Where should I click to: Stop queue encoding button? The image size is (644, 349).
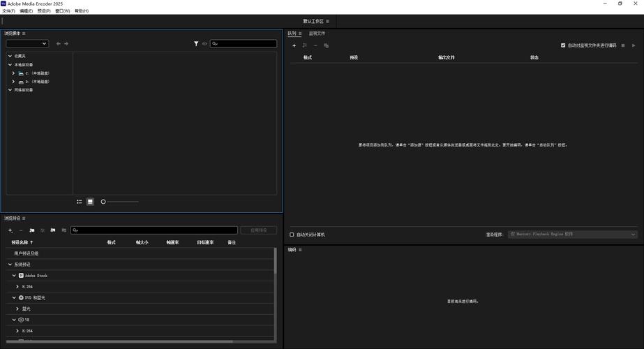(x=623, y=45)
